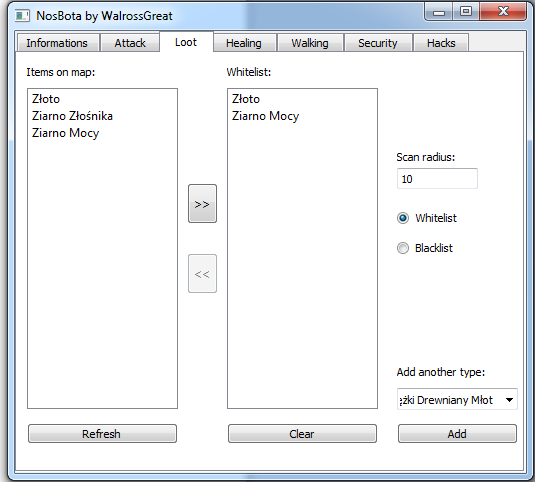Minimize the NosBota window
Image resolution: width=535 pixels, height=482 pixels.
click(x=439, y=12)
